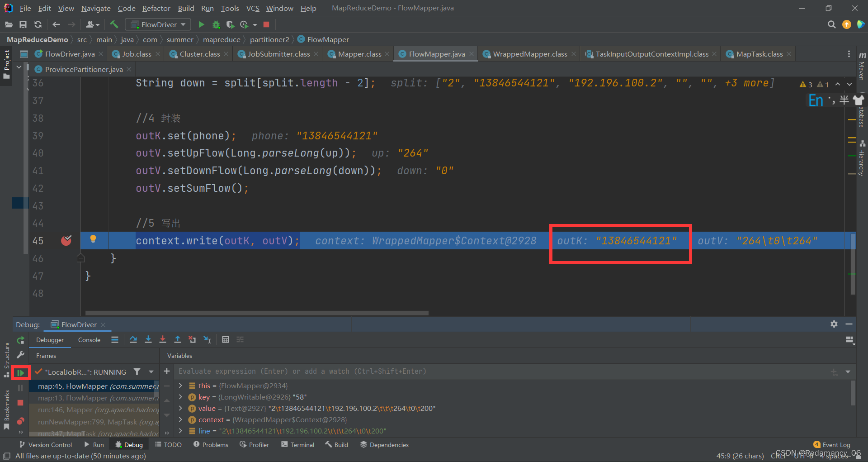Screen dimensions: 868x462
Task: Stop the process with the toolbar red square
Action: (266, 24)
